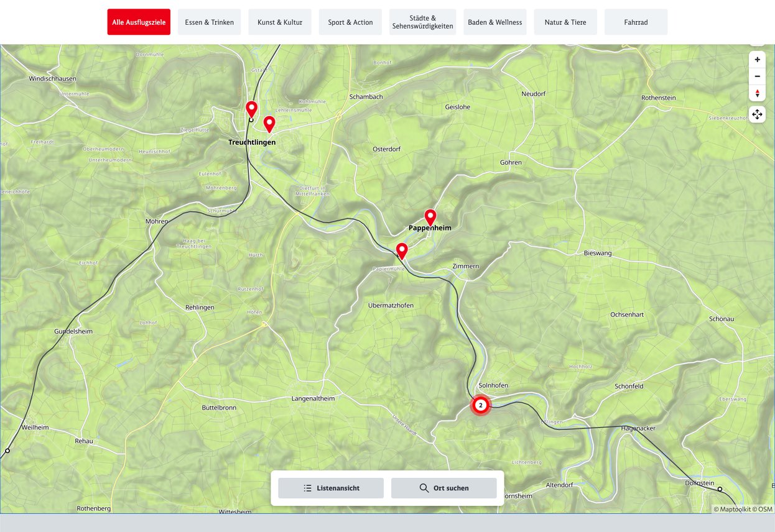The image size is (775, 532).
Task: Show Fahrrad destinations
Action: click(x=636, y=22)
